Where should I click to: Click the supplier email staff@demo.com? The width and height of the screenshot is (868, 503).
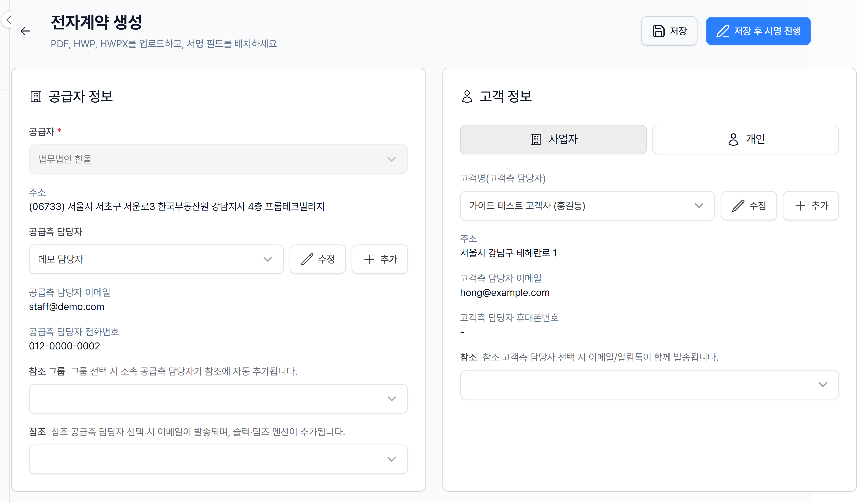point(66,307)
